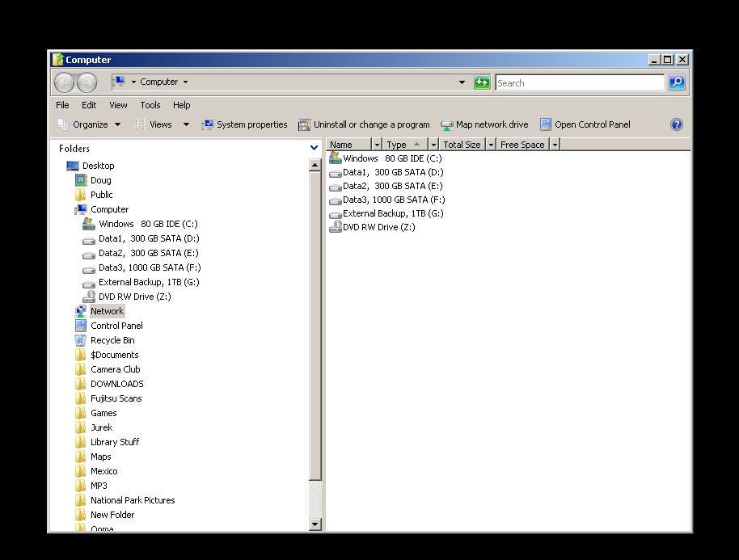Image resolution: width=739 pixels, height=560 pixels.
Task: Click the Desktop icon in Folders tree
Action: coord(73,166)
